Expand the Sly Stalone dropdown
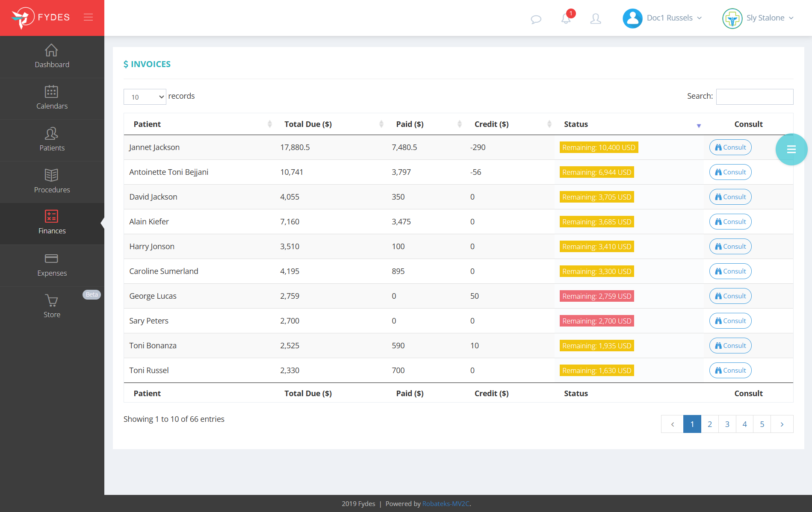This screenshot has height=512, width=812. (x=758, y=18)
